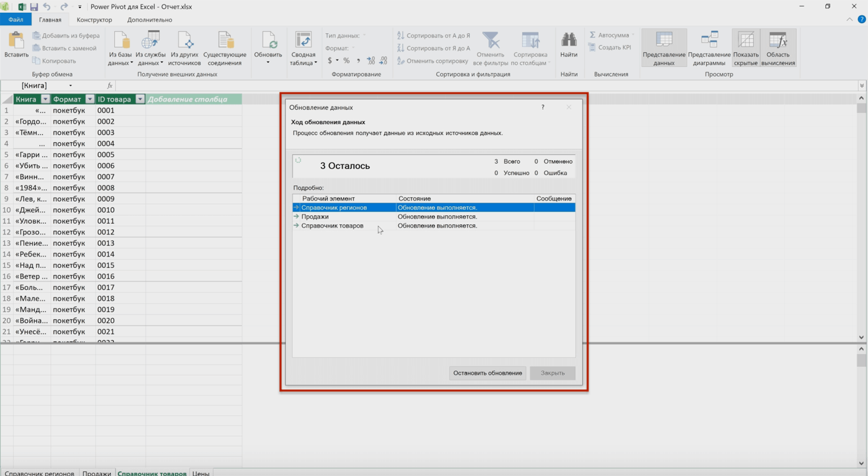Click Вставить с заменой command

64,48
